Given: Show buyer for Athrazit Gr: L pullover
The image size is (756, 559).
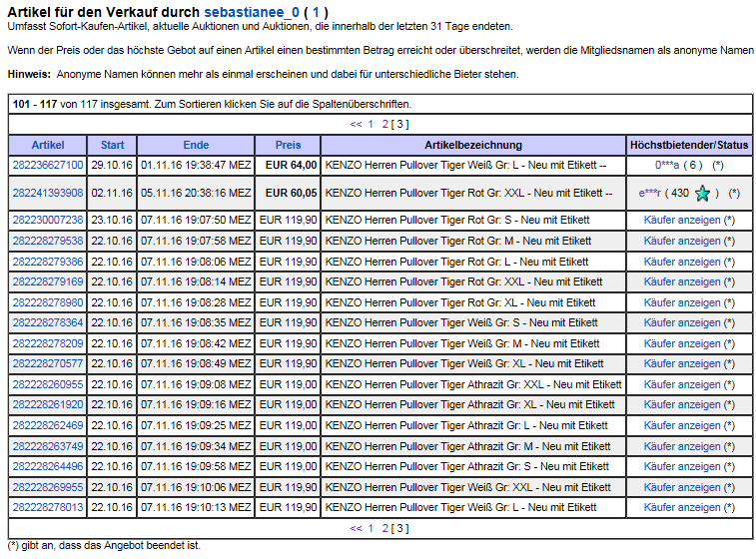Looking at the screenshot, I should pyautogui.click(x=682, y=426).
